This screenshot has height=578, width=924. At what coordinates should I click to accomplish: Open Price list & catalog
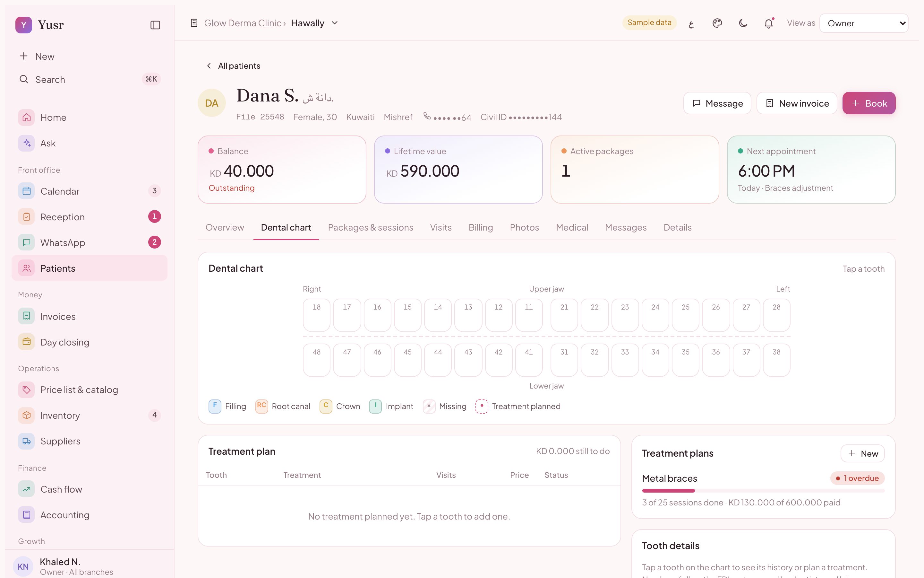click(89, 390)
